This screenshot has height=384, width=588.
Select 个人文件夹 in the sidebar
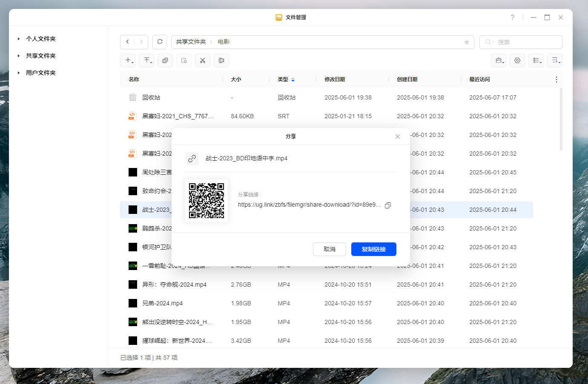pos(41,39)
